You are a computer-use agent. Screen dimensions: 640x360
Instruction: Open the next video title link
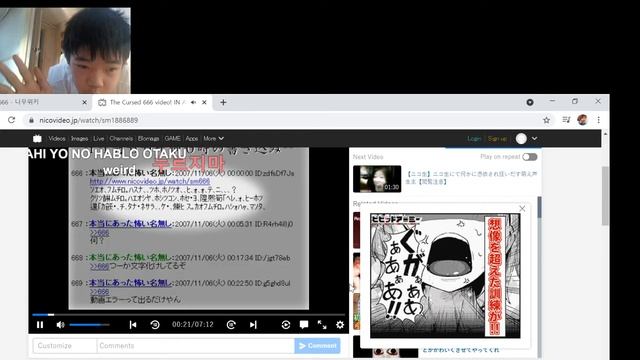click(471, 178)
